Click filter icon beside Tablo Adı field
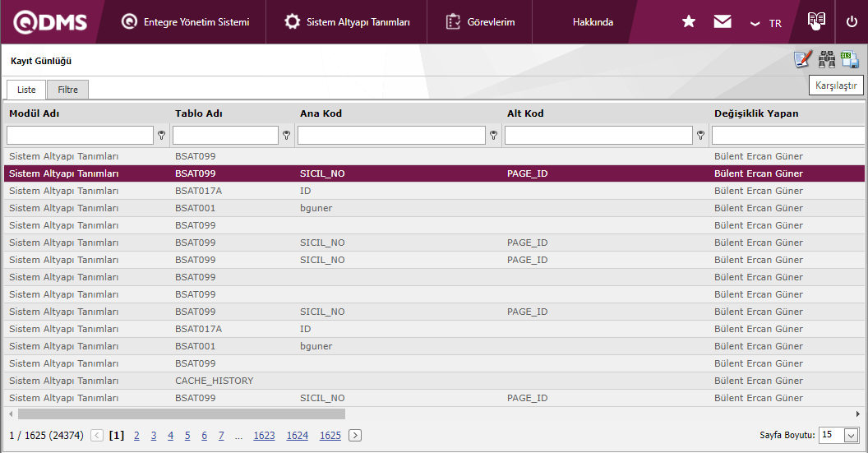Screen dimensions: 868x453 click(x=286, y=136)
